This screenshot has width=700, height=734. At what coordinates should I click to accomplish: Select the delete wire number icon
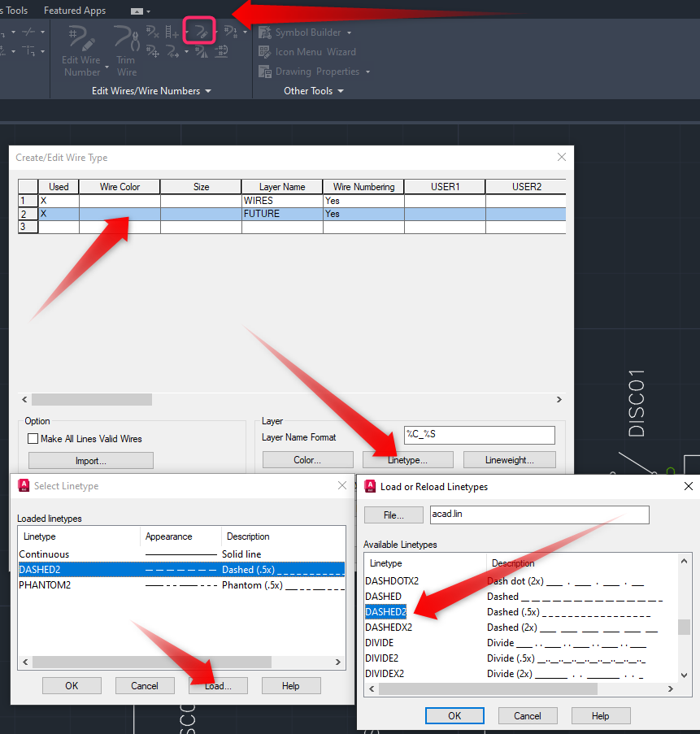pyautogui.click(x=153, y=32)
